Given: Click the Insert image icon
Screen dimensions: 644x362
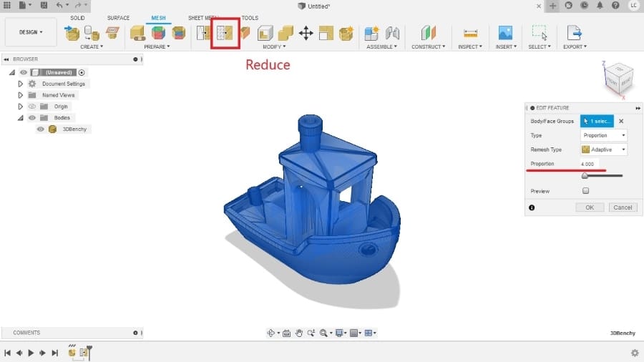Looking at the screenshot, I should [505, 33].
